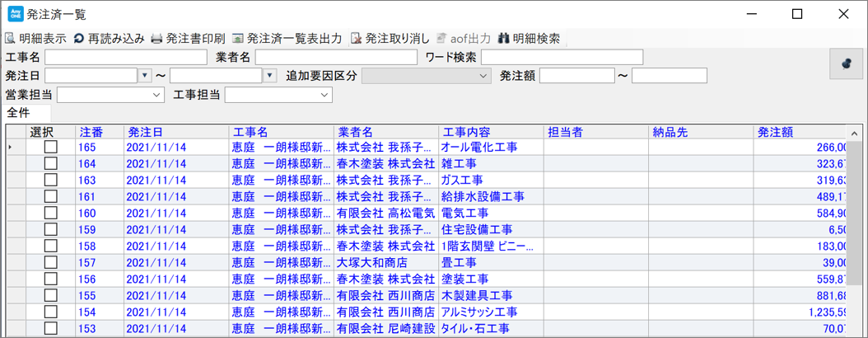Sort by the 発注額 column header

(800, 132)
